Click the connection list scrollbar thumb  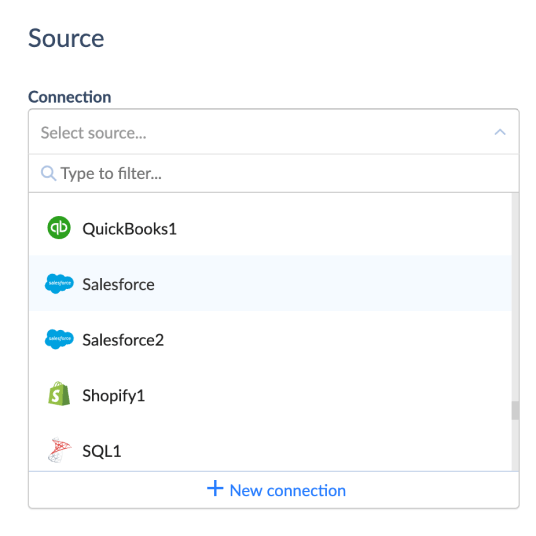tap(515, 410)
